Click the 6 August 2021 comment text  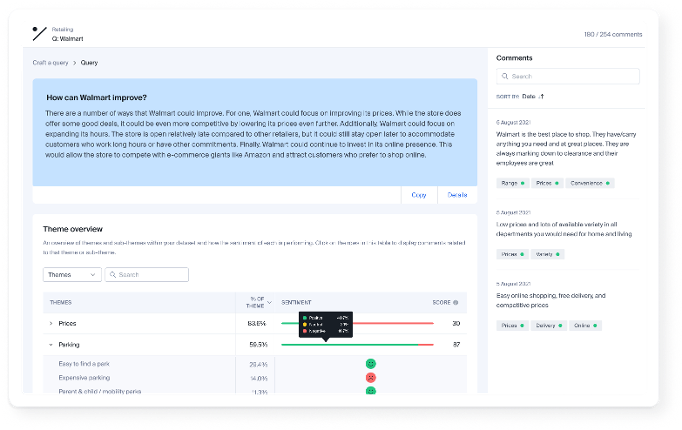566,149
